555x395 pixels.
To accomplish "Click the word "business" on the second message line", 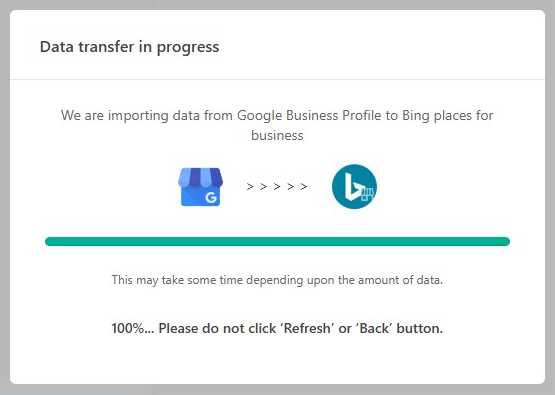I will click(277, 136).
